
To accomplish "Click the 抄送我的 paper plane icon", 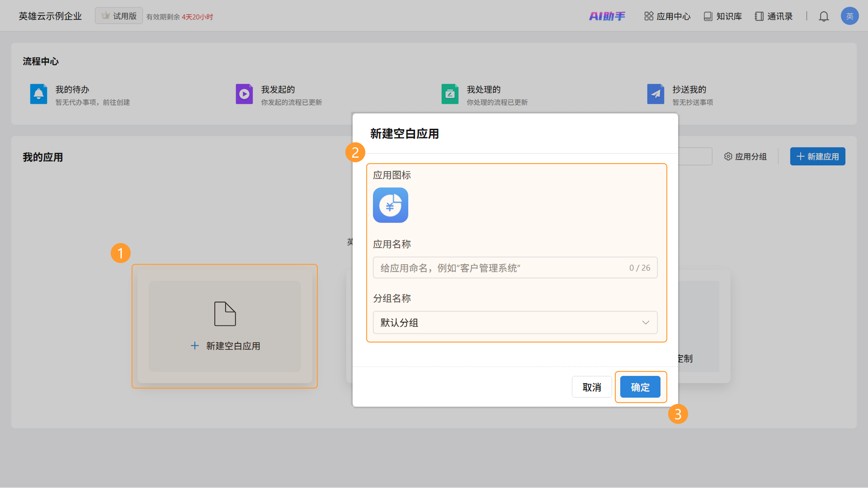I will (x=655, y=94).
